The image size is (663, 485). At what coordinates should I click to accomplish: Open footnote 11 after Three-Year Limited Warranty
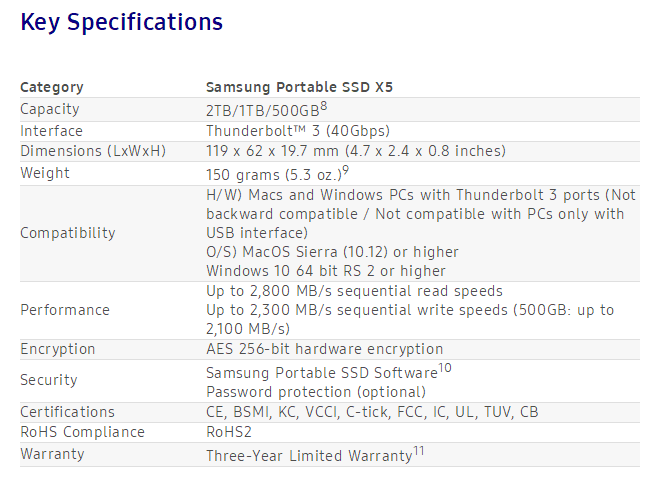click(419, 451)
